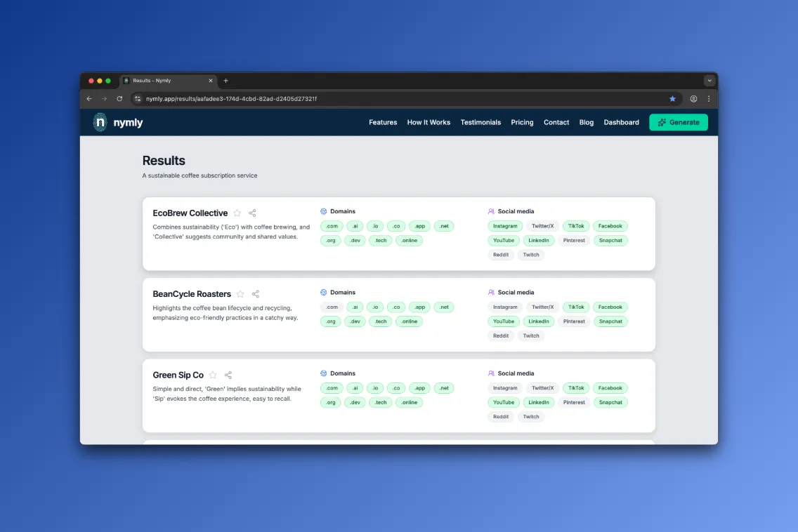
Task: Click the Generate button
Action: click(678, 122)
